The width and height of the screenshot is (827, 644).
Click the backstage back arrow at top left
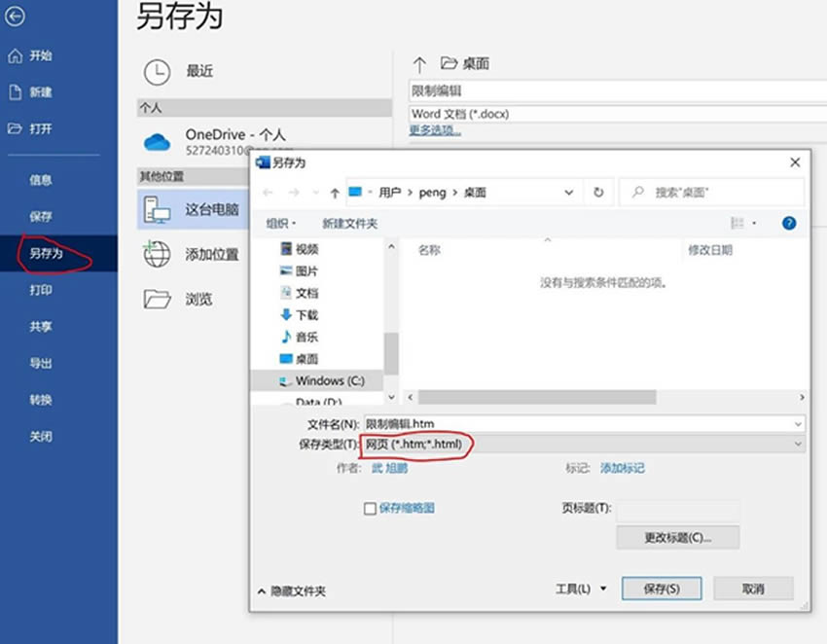(x=16, y=18)
